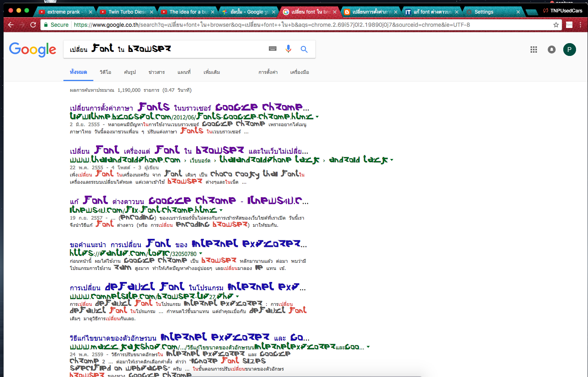
Task: Open the thaiandroidphone.com font result link
Action: pyautogui.click(x=189, y=151)
